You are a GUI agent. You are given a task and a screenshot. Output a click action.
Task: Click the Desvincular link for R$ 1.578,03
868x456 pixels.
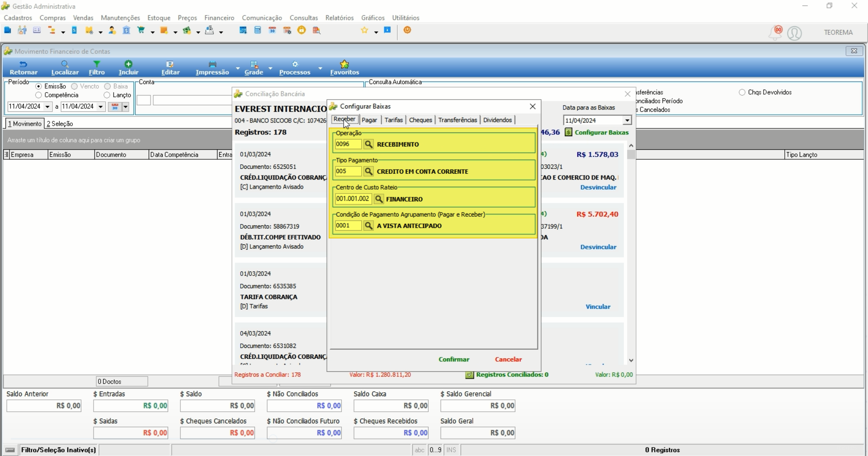pyautogui.click(x=598, y=187)
